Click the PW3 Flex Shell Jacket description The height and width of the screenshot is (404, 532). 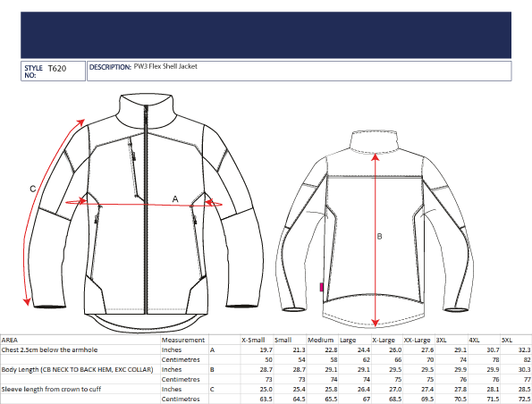[165, 66]
